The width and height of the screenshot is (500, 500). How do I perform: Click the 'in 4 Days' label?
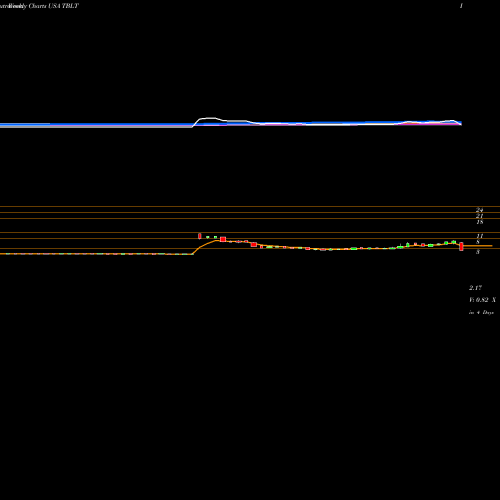tap(481, 313)
